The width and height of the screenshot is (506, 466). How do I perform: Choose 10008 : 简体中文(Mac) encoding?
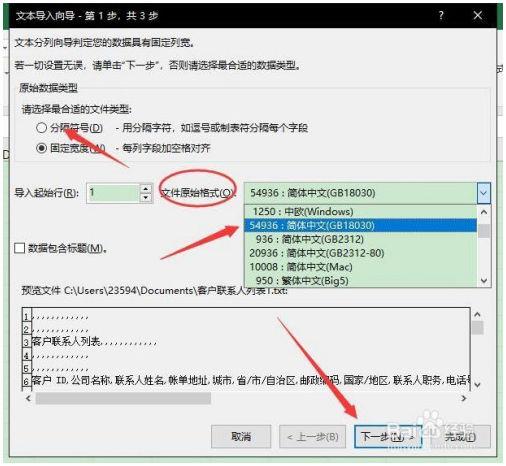pyautogui.click(x=361, y=267)
